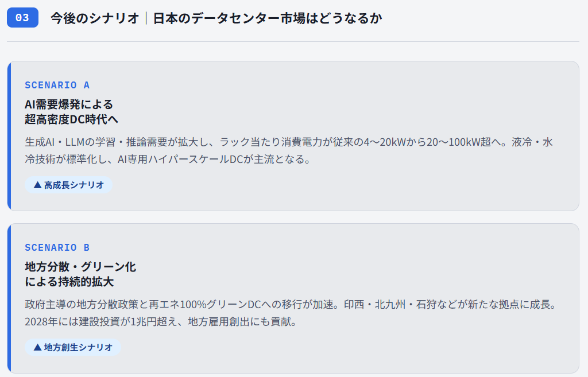Click the triangle icon in 地方創生シナリオ tag
Viewport: 588px width, 377px height.
click(x=37, y=347)
